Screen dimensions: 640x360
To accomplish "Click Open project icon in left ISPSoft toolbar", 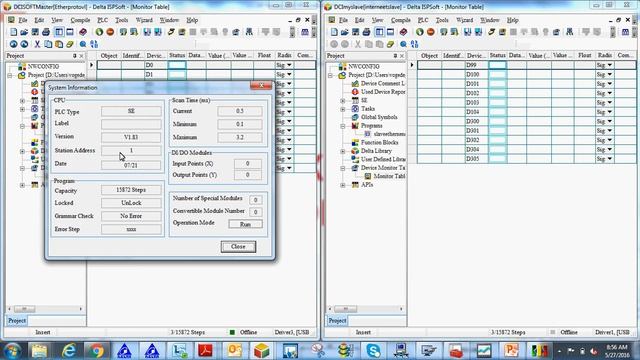I will tap(24, 32).
